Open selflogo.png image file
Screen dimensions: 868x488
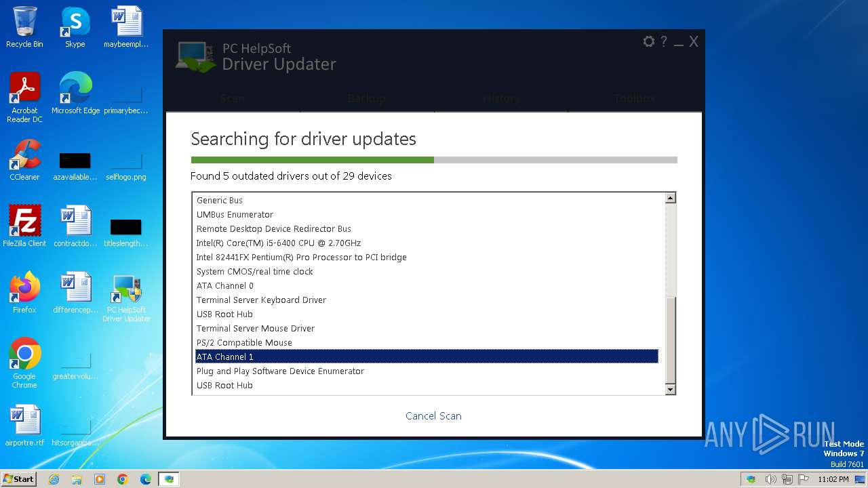coord(126,166)
